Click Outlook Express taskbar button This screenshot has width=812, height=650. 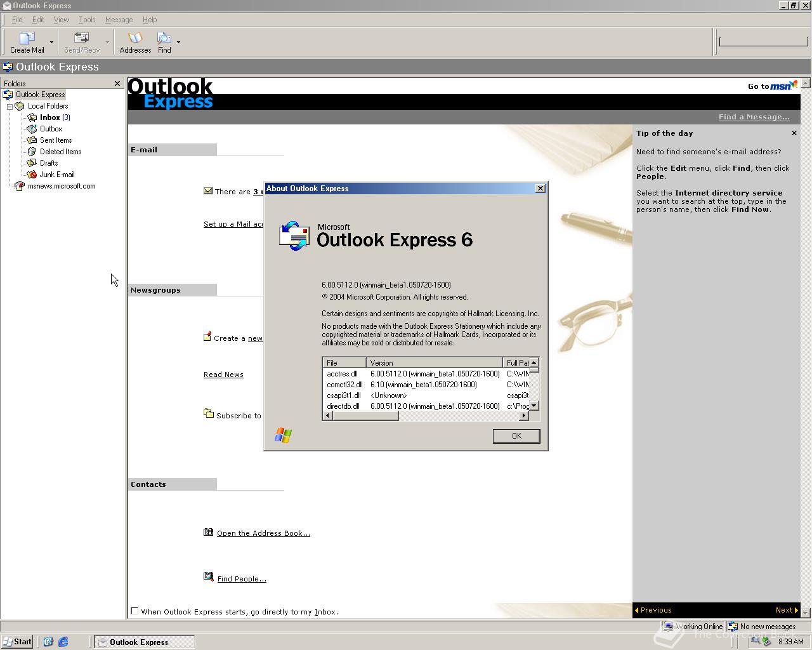pyautogui.click(x=145, y=642)
